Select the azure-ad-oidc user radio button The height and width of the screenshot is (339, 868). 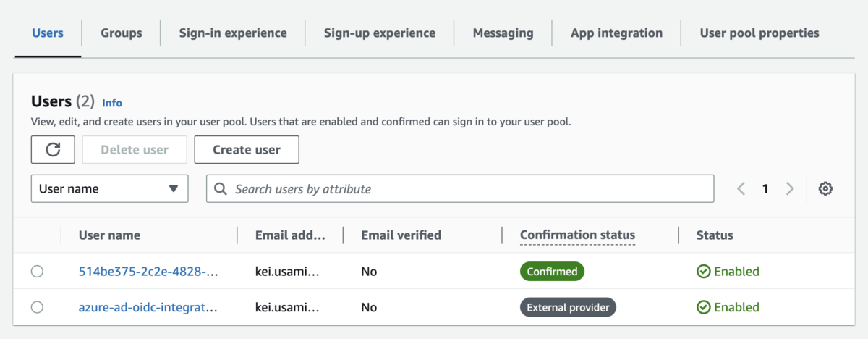(x=37, y=307)
